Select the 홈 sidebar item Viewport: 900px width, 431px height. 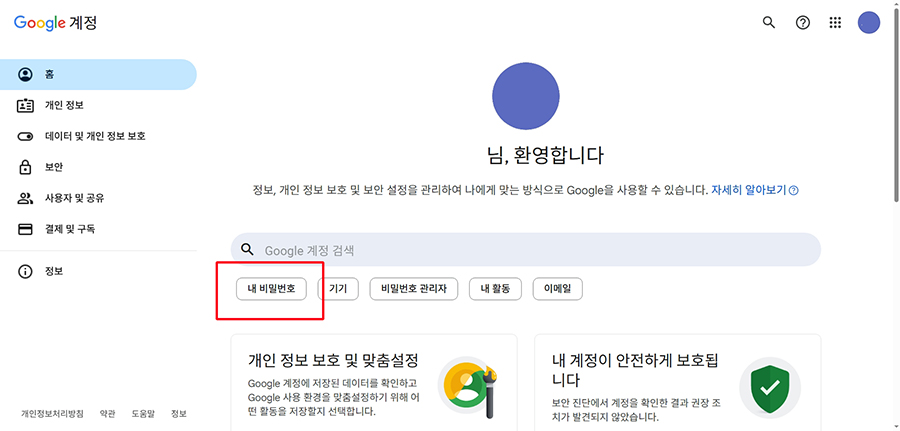pos(98,75)
